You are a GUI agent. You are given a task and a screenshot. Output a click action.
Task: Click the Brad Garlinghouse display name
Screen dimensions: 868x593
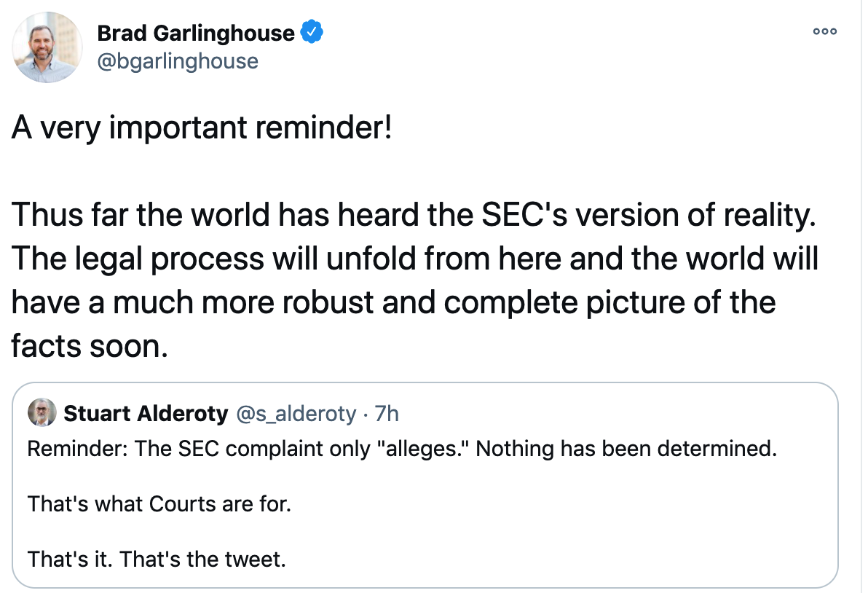coord(195,33)
